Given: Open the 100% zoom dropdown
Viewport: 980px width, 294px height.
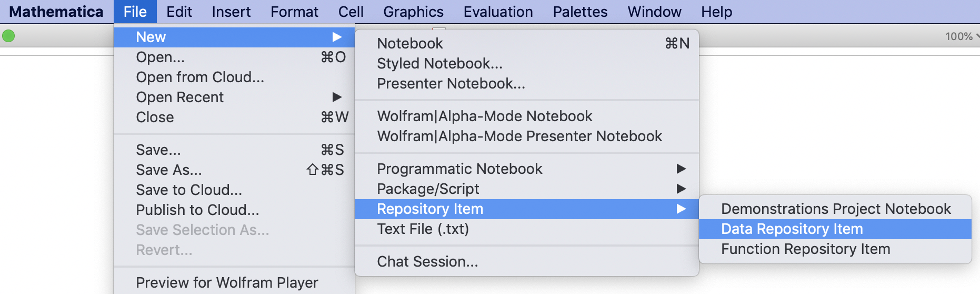Looking at the screenshot, I should tap(961, 36).
